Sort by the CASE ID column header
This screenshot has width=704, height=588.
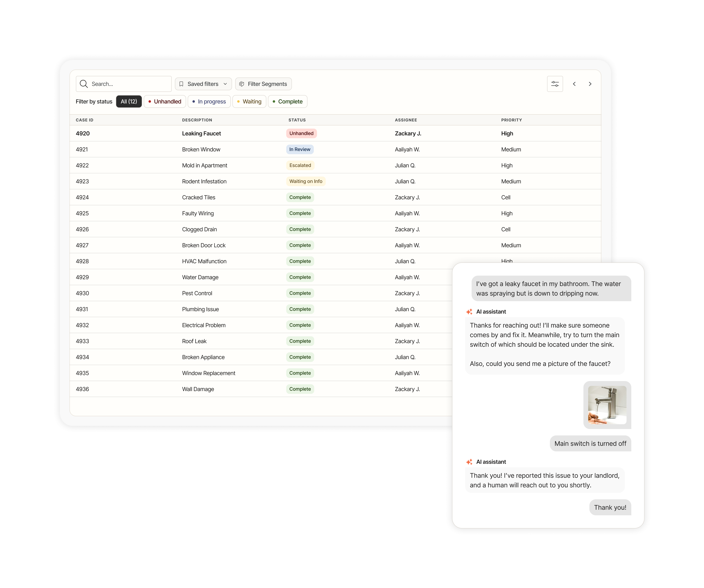tap(84, 120)
